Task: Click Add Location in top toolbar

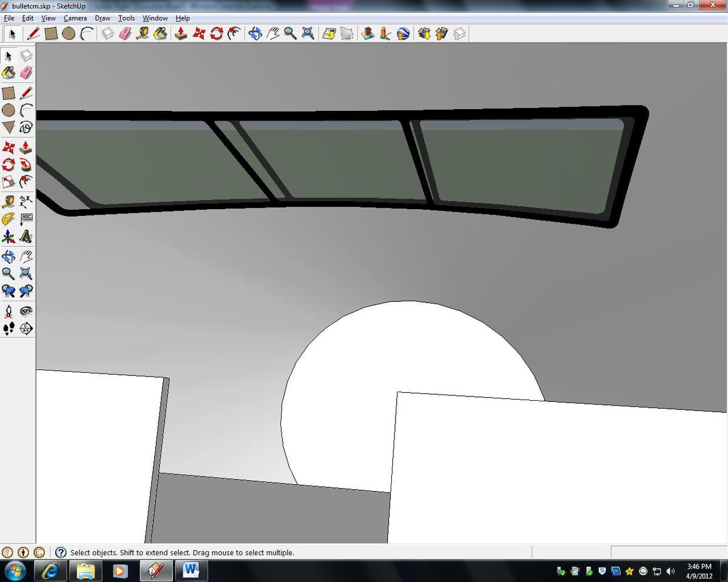Action: pos(329,33)
